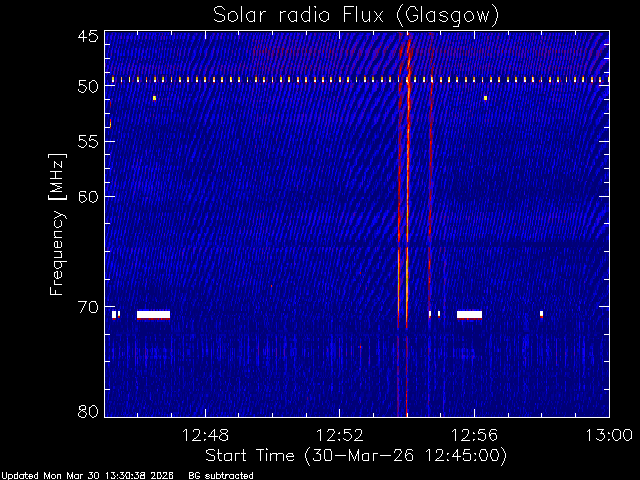
Task: Click the 60 frequency tick label
Action: coord(88,197)
